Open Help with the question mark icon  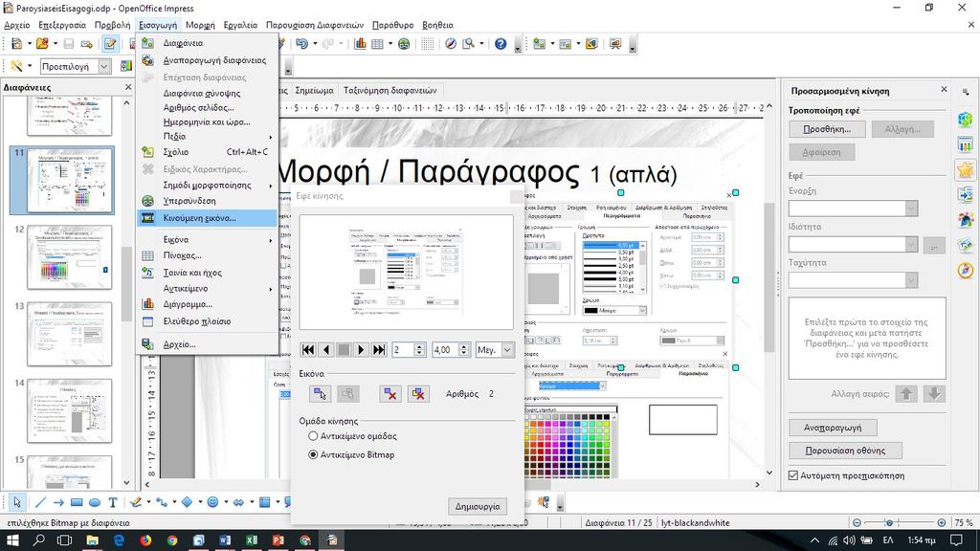(x=501, y=44)
